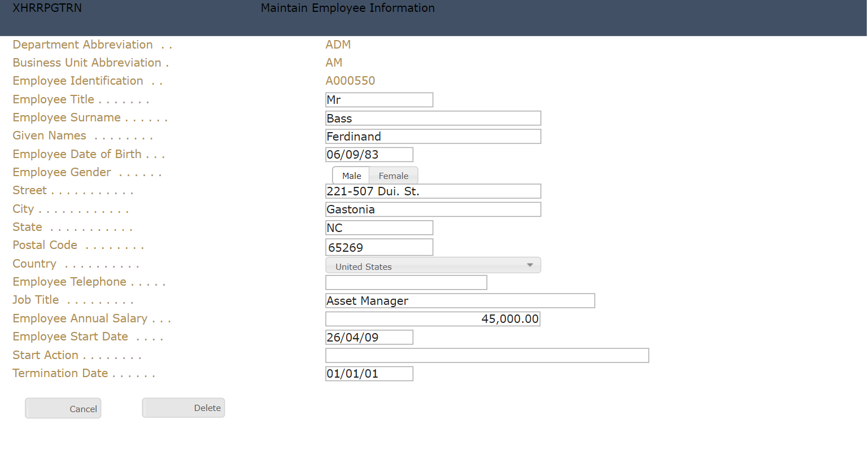Click the Employee Annual Salary field
The image size is (868, 468).
click(x=433, y=319)
